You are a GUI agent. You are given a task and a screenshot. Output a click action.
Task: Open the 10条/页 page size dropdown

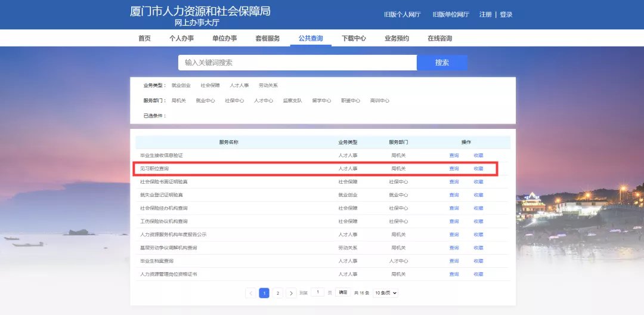click(x=385, y=293)
